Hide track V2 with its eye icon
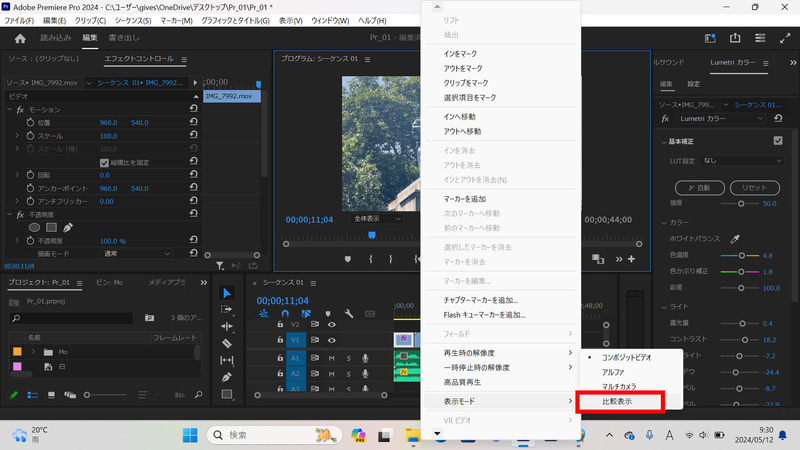800x450 pixels. tap(332, 324)
